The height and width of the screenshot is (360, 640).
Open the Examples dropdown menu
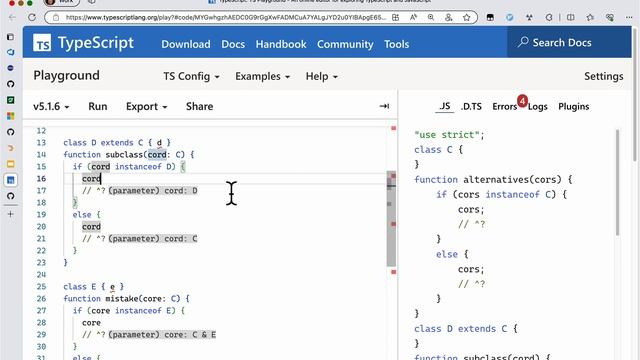pyautogui.click(x=262, y=76)
